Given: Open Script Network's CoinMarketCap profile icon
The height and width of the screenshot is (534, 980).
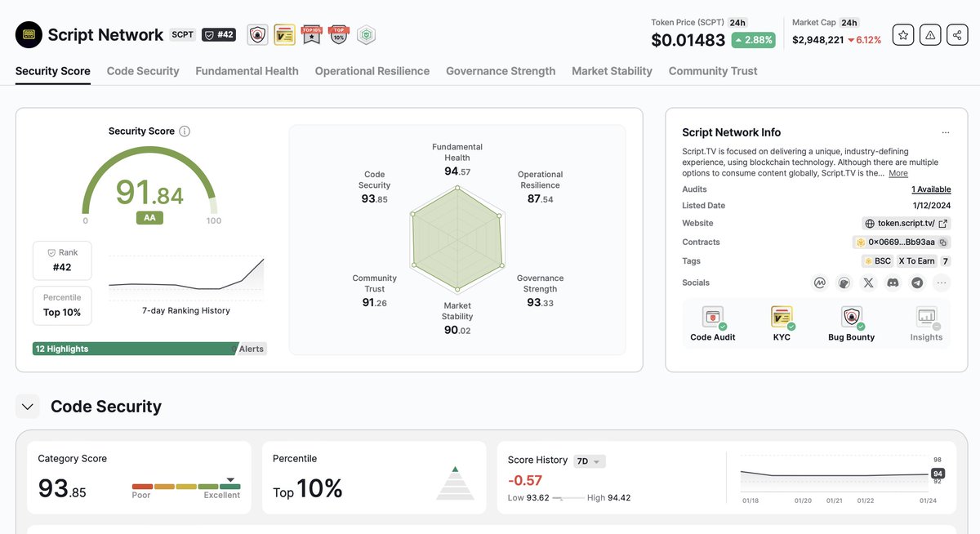Looking at the screenshot, I should (820, 283).
